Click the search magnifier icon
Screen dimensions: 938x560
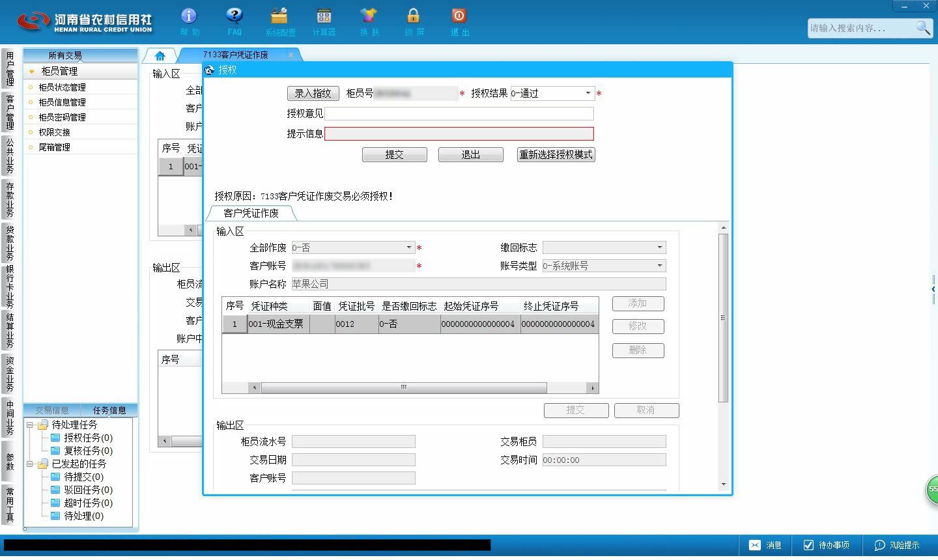[923, 27]
